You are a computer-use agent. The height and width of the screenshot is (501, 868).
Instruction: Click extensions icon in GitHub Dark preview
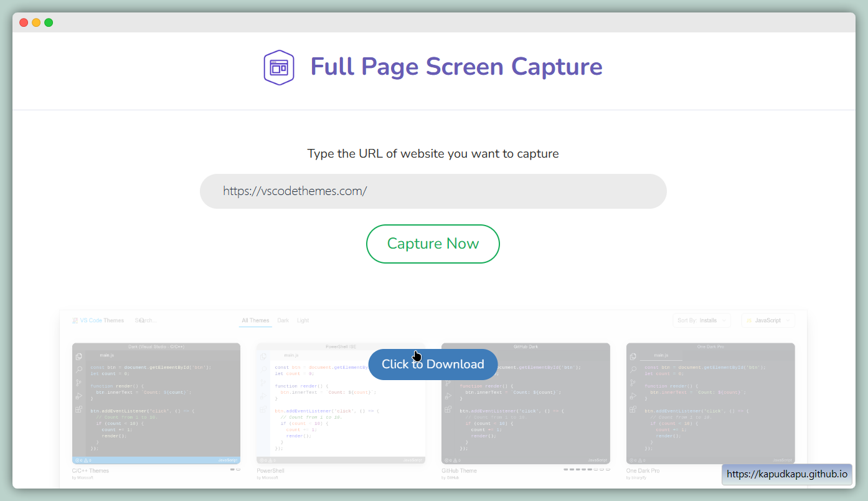pos(448,409)
